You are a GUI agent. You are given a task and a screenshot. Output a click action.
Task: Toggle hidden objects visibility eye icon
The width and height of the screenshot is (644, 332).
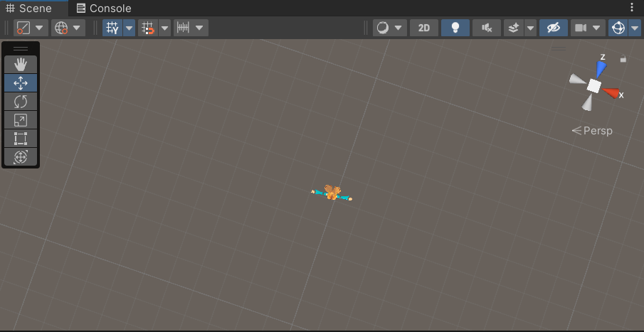(x=554, y=28)
